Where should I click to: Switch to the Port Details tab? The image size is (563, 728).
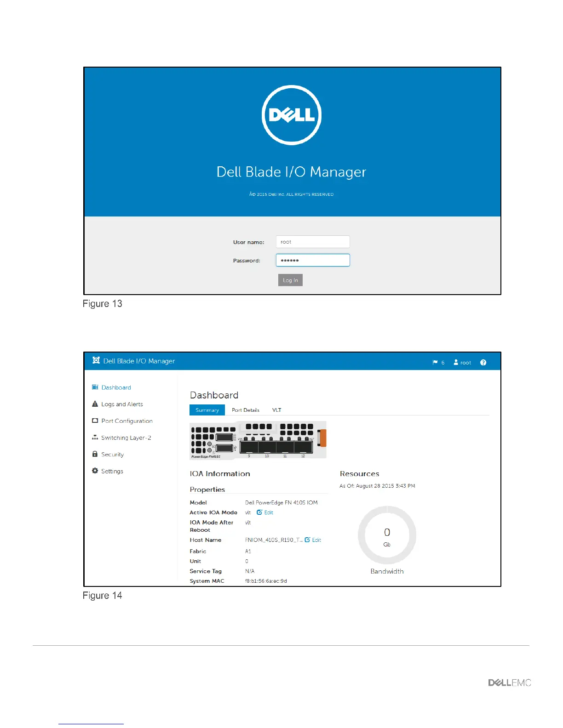(x=245, y=410)
